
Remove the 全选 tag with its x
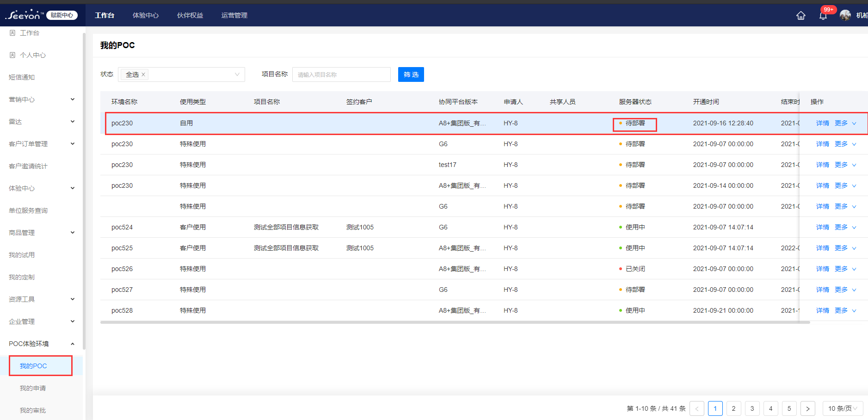point(143,74)
